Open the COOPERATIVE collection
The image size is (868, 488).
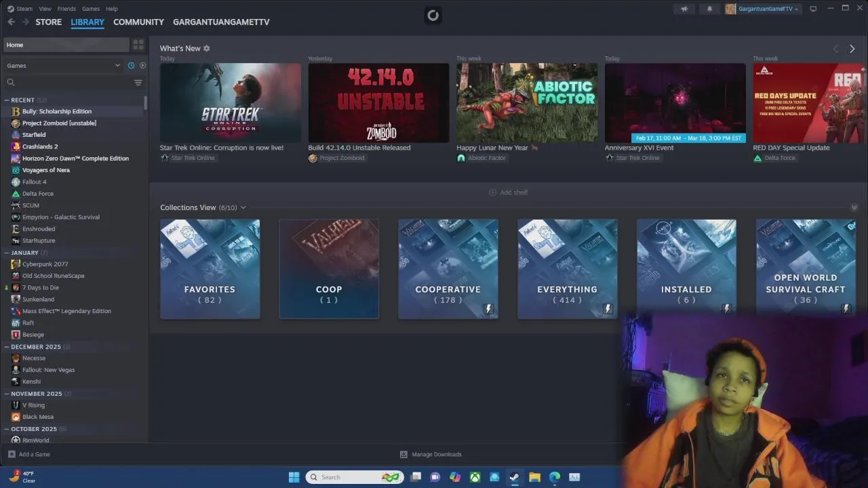[448, 269]
